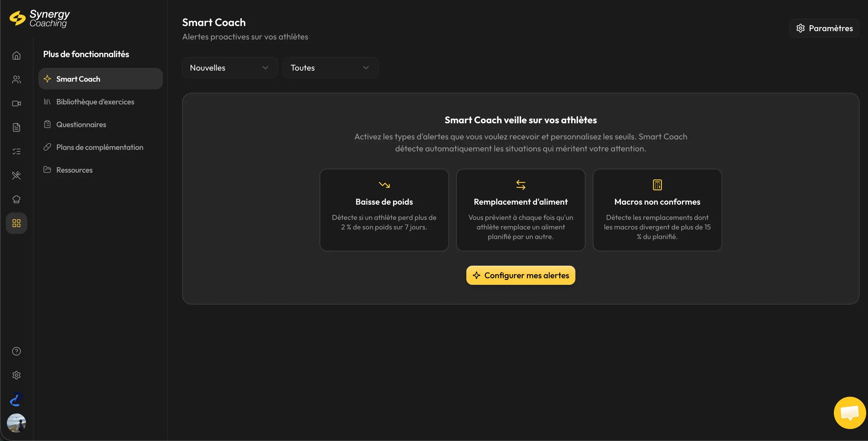Click the Ressources folder icon
Screen dimensions: 868x441
coord(47,170)
